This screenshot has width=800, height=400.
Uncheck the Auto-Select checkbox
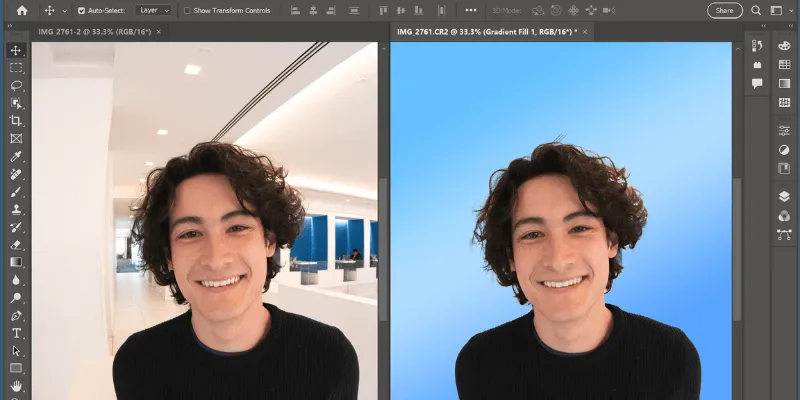[81, 10]
